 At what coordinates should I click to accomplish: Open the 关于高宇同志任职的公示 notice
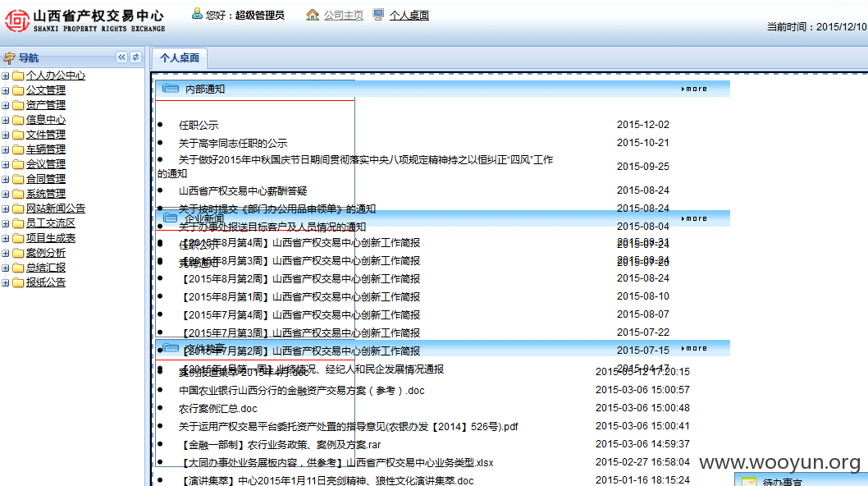(x=233, y=143)
